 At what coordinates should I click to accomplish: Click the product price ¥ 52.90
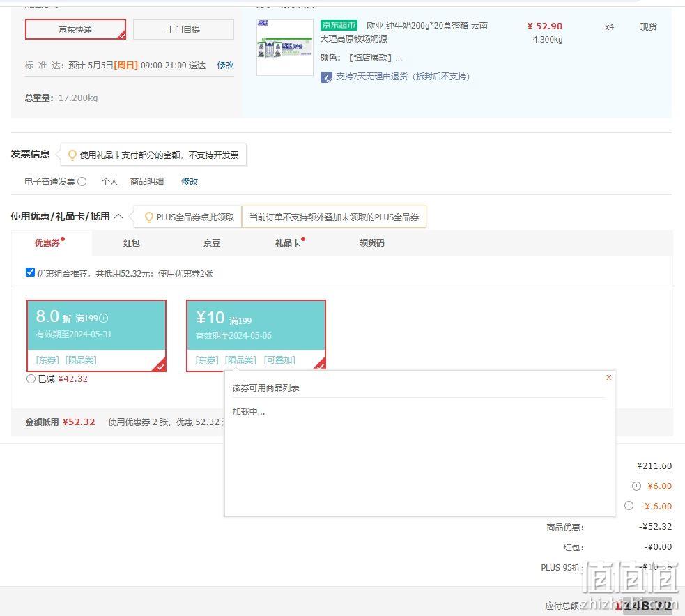coord(545,26)
